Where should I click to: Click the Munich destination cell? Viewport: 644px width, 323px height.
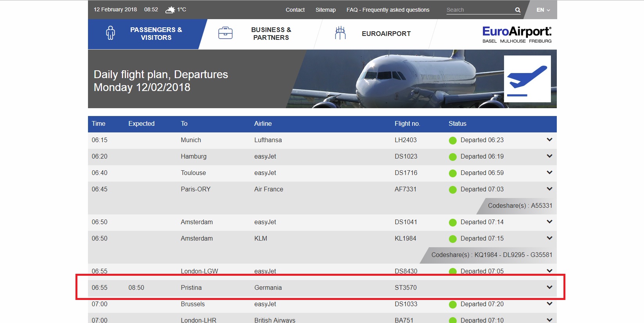(x=191, y=140)
